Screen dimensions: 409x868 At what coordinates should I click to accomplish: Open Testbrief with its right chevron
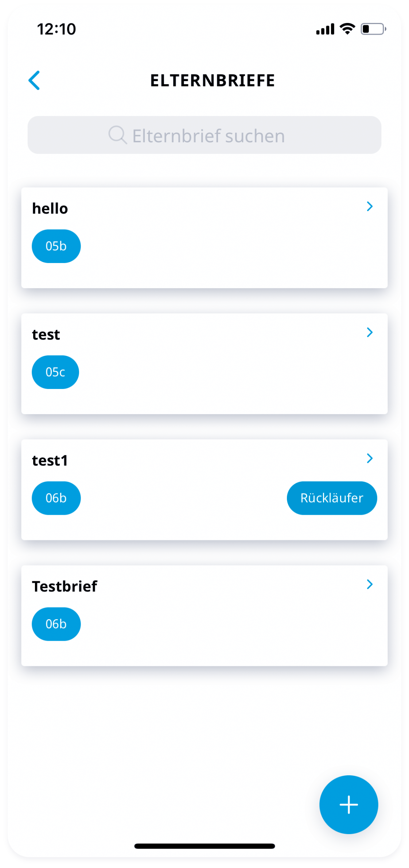[x=370, y=585]
